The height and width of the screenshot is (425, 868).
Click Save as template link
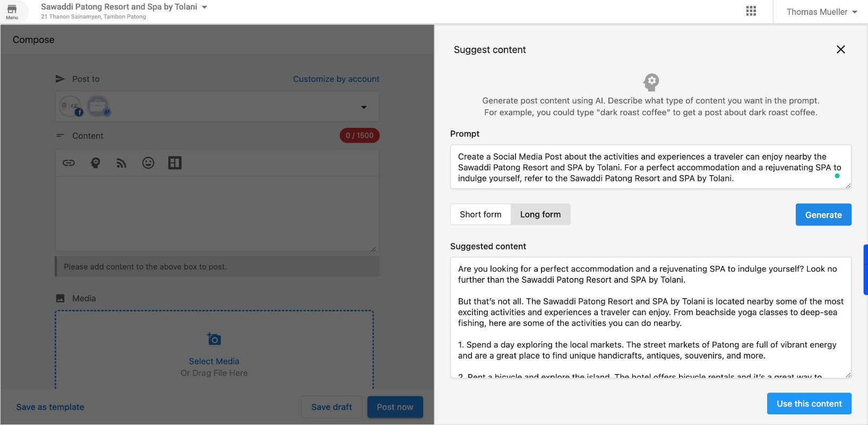(50, 407)
